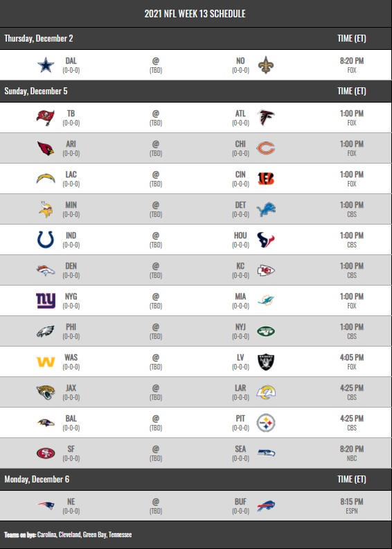Click the Pittsburgh Steelers logo

266,423
